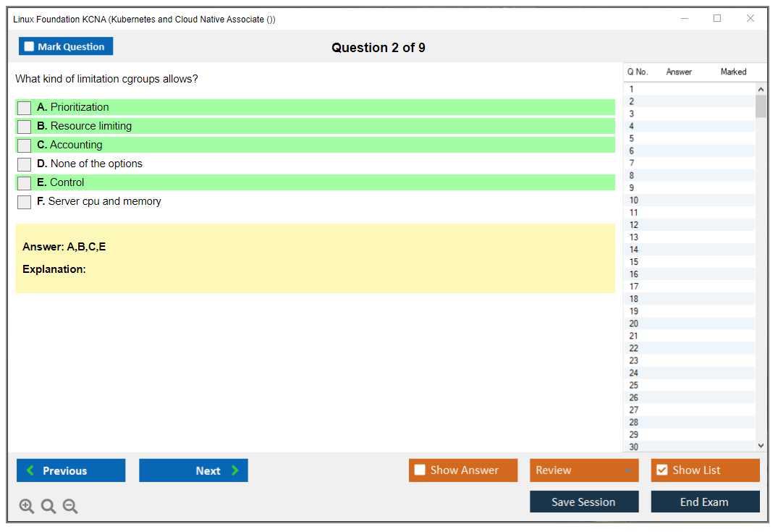The width and height of the screenshot is (778, 532).
Task: Click the zoom out magnifier icon
Action: point(70,506)
